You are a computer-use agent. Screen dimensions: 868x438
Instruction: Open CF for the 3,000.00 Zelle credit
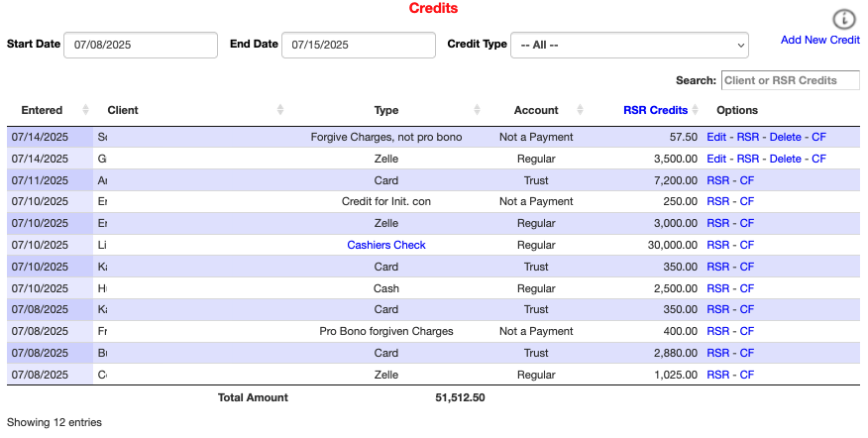pyautogui.click(x=747, y=223)
